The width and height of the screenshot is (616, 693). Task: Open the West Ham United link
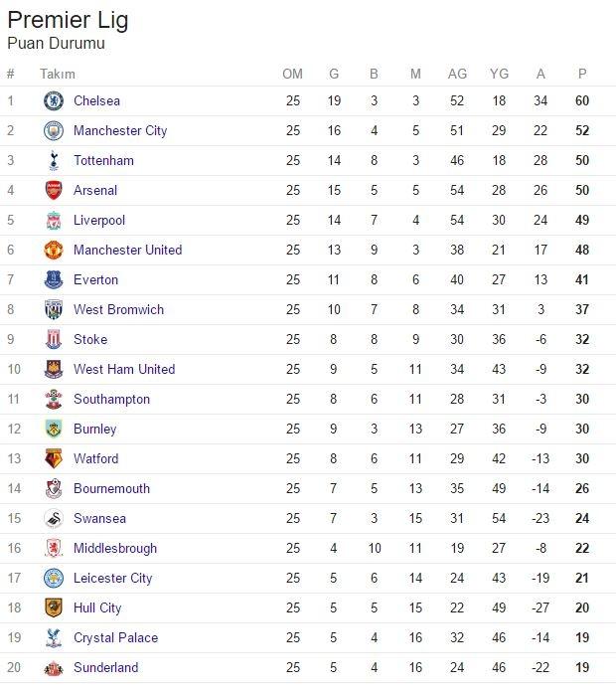coord(124,369)
